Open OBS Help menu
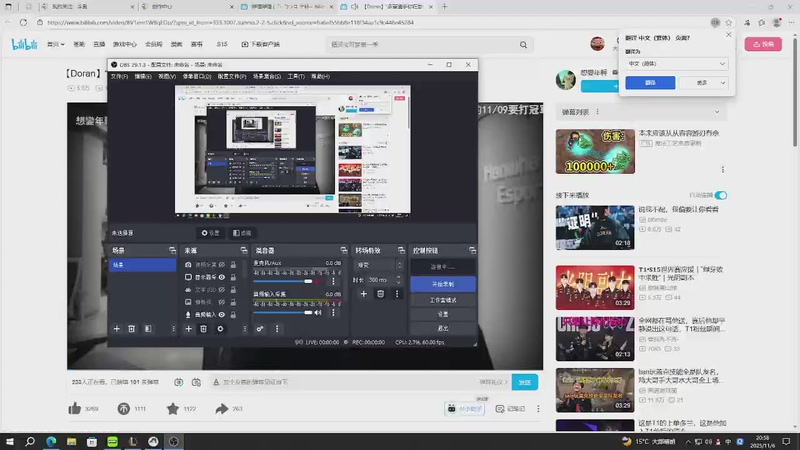Screen dimensions: 800x450 click(320, 77)
